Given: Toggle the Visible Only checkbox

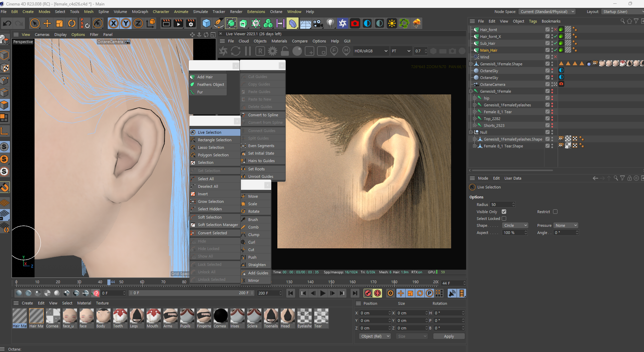Looking at the screenshot, I should (504, 212).
